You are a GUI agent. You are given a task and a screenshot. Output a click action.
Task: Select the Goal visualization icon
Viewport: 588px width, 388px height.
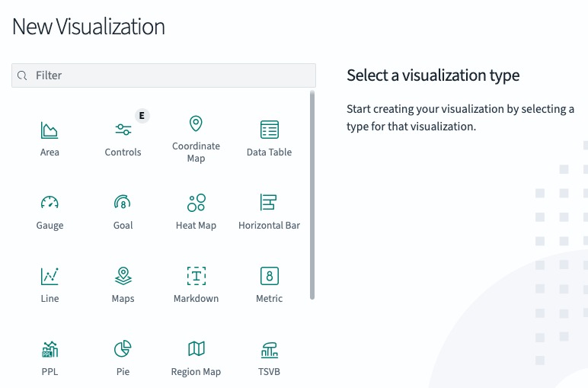coord(123,203)
